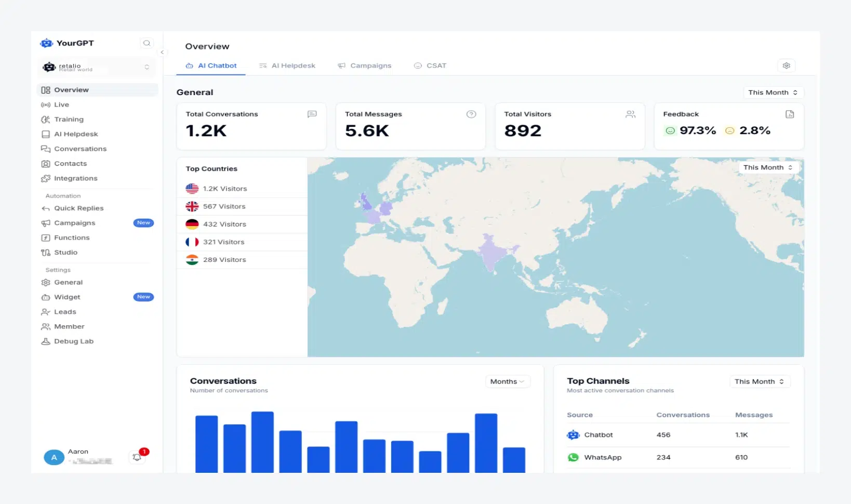Collapse the sidebar with the chevron arrow
This screenshot has height=504, width=851.
[x=162, y=52]
